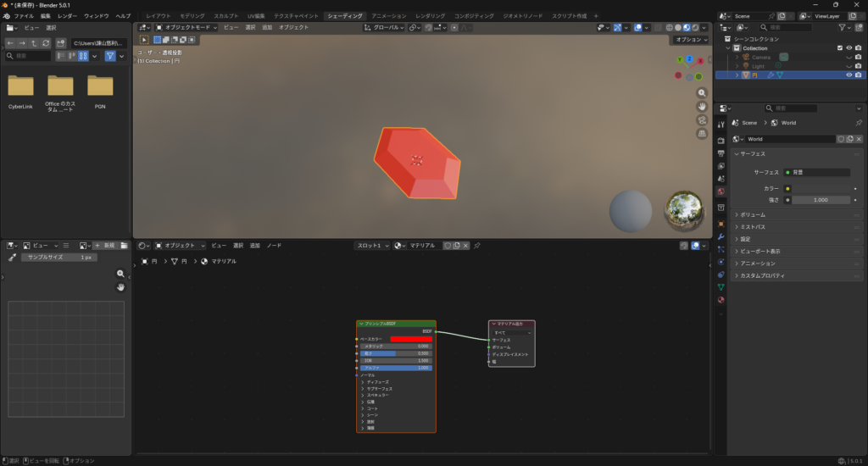Toggle camera view icon in viewport
The width and height of the screenshot is (868, 466).
click(x=702, y=120)
